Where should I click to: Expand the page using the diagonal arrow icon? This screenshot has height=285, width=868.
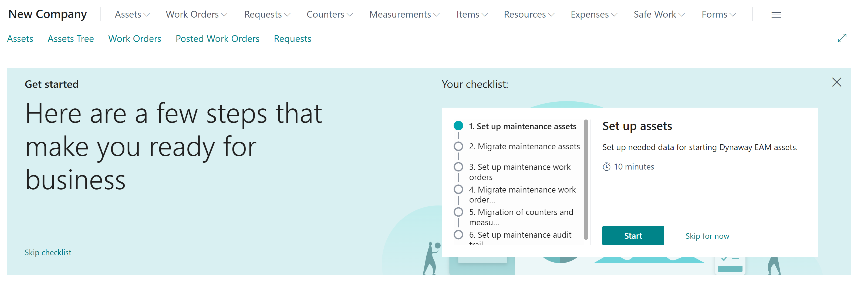(x=842, y=38)
